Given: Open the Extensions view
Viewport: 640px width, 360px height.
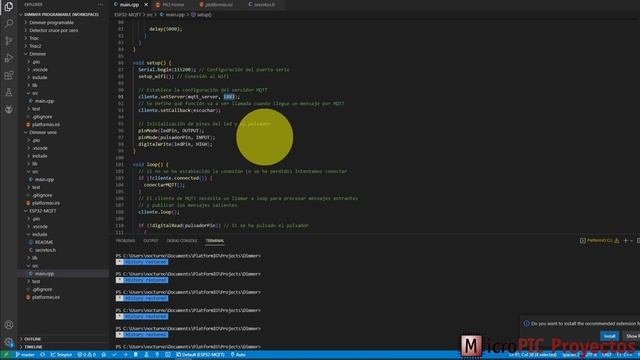Looking at the screenshot, I should [x=9, y=75].
